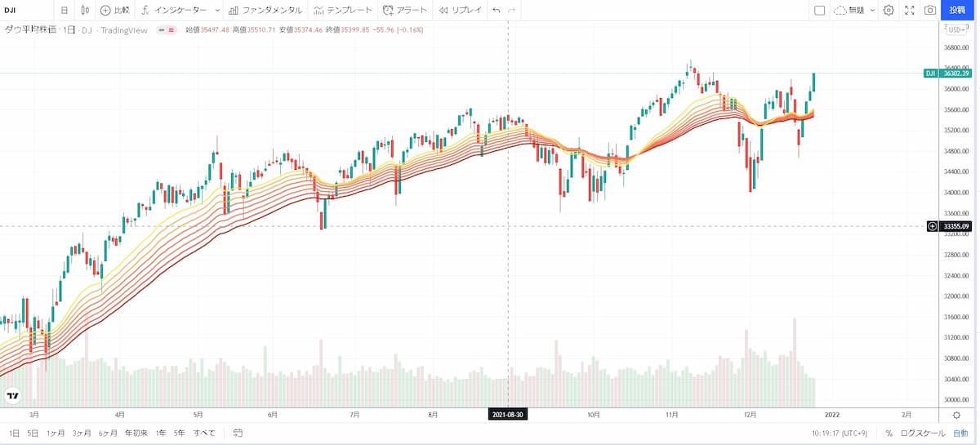Open the ファンダメンタル fundamentals menu

point(265,11)
